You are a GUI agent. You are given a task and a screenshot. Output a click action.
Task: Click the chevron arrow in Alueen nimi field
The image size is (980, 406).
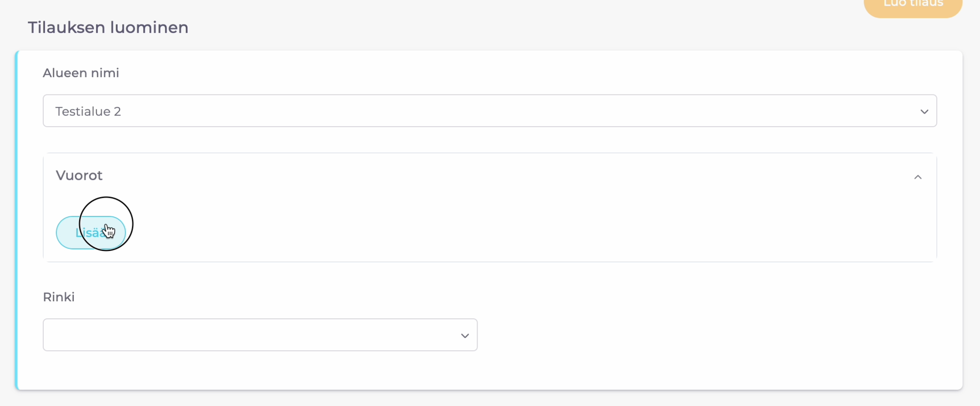[924, 112]
